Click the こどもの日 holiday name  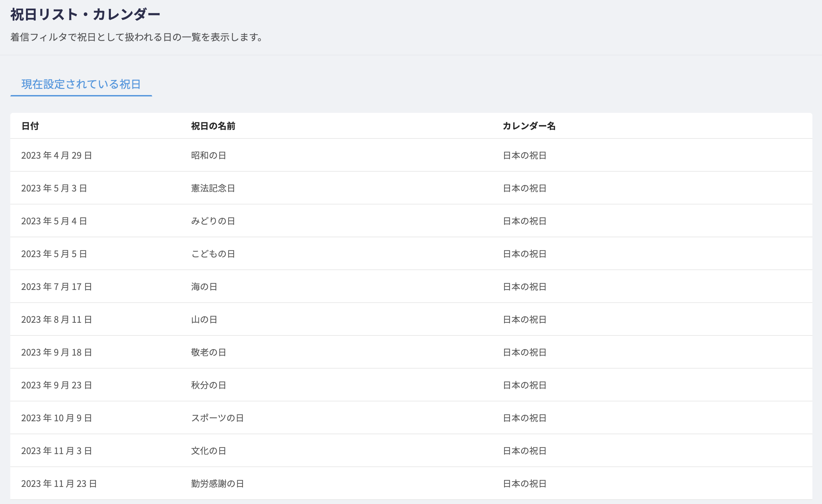click(x=213, y=254)
